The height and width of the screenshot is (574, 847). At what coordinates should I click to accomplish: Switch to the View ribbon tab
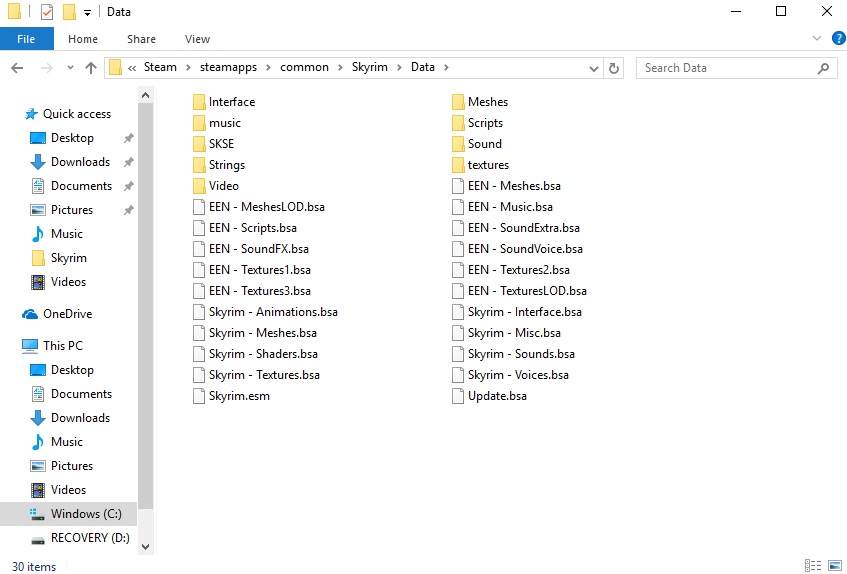pos(197,39)
